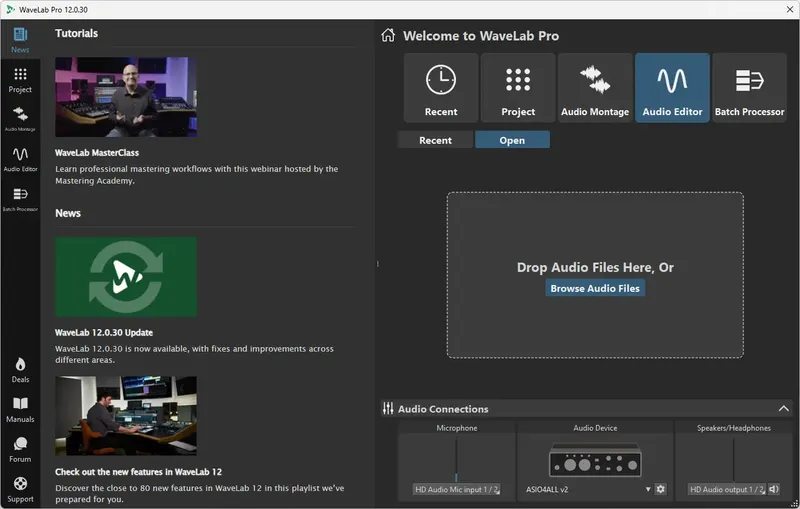Open HD Audio Mic input selector

coord(457,489)
